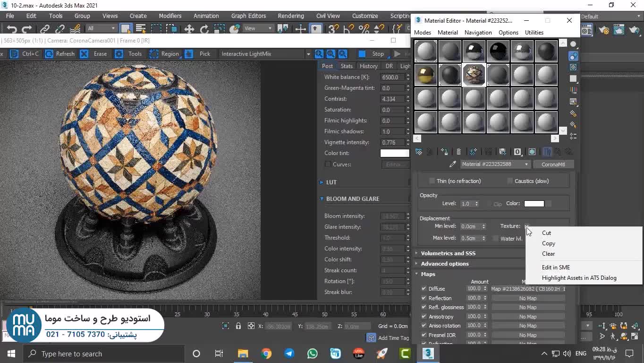Select the mosaic pattern material sample slot
Viewport: 644px width, 363px height.
[474, 75]
